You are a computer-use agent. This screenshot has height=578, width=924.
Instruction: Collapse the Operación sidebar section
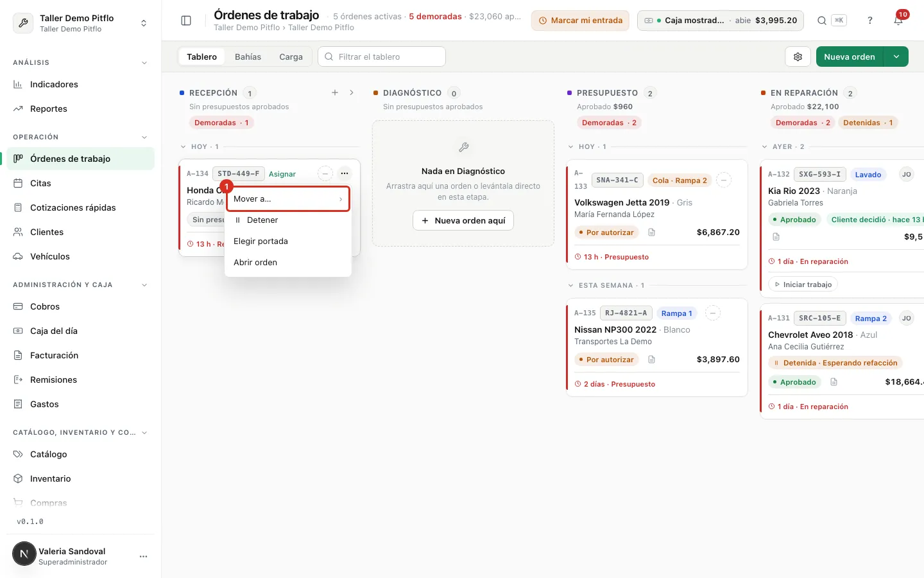click(144, 137)
